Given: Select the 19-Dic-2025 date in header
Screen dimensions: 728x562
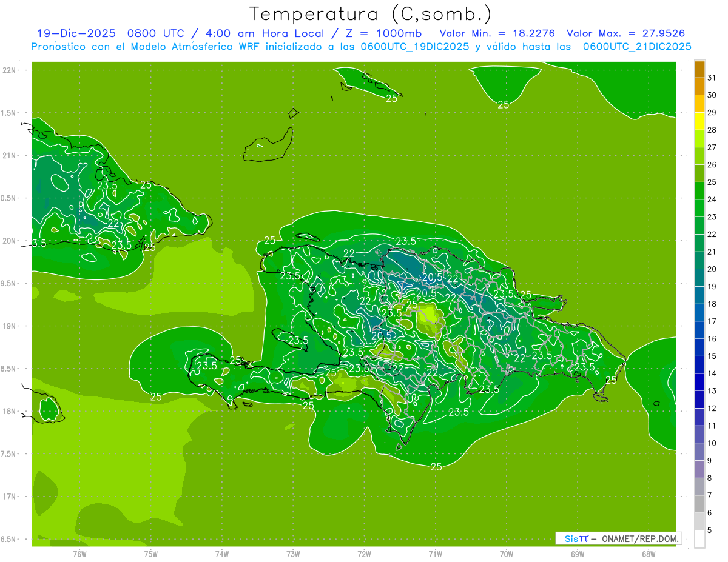Looking at the screenshot, I should (72, 33).
